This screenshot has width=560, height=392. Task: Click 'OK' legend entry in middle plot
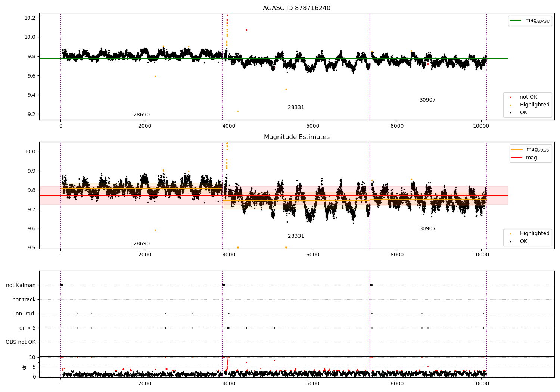pos(523,241)
